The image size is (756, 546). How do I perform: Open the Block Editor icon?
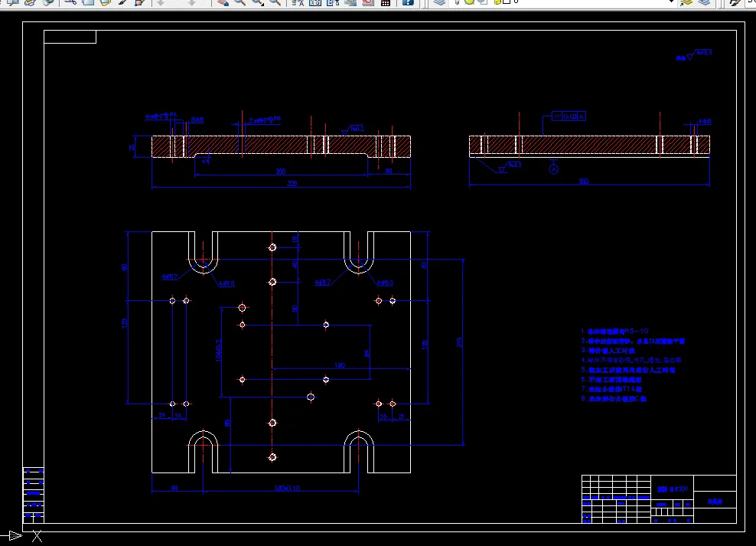click(x=140, y=2)
